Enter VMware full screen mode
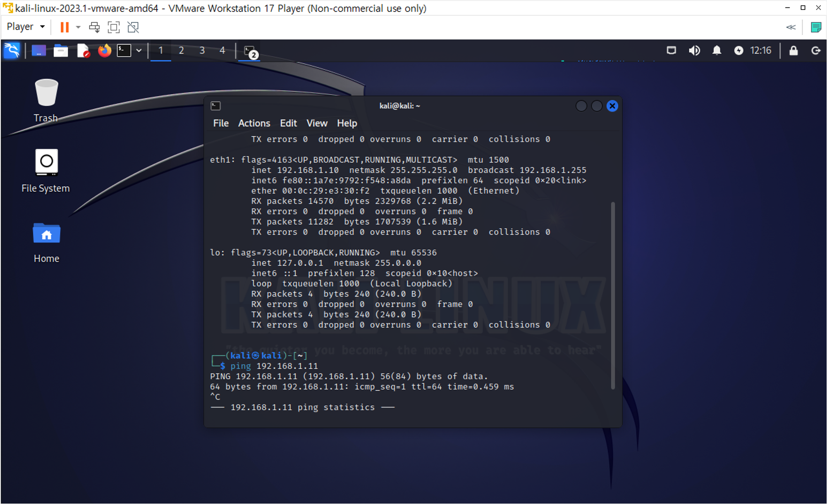The height and width of the screenshot is (504, 827). pyautogui.click(x=114, y=27)
